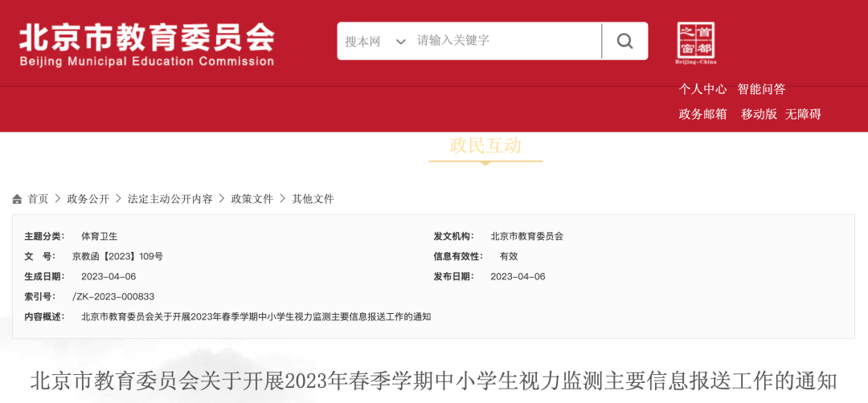Open the 搜本网 search scope dropdown
The image size is (868, 403).
point(375,42)
